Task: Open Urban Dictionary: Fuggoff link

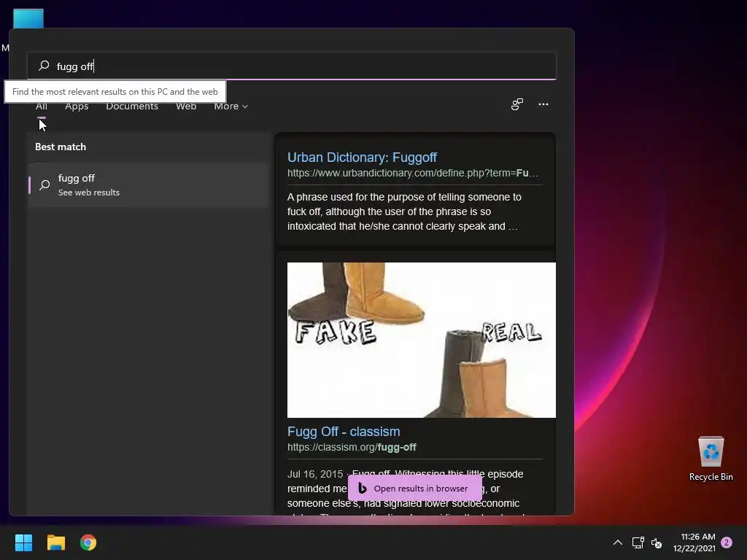Action: (x=362, y=157)
